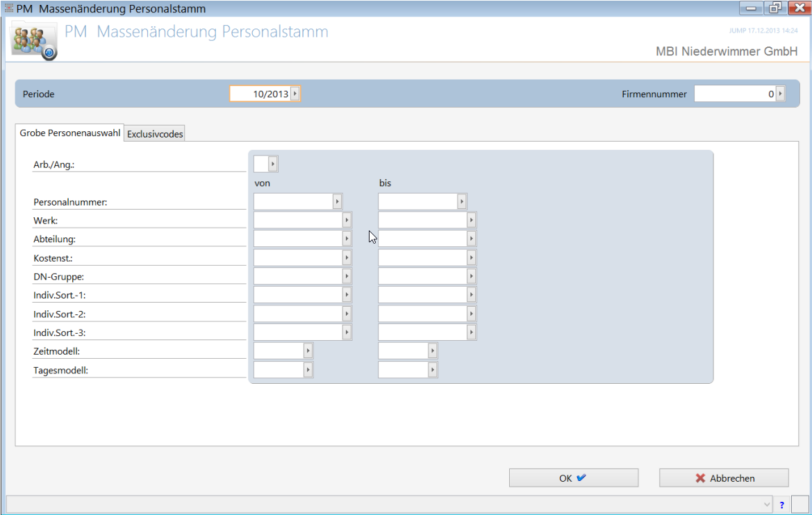Restore the window using title bar button

coord(774,8)
